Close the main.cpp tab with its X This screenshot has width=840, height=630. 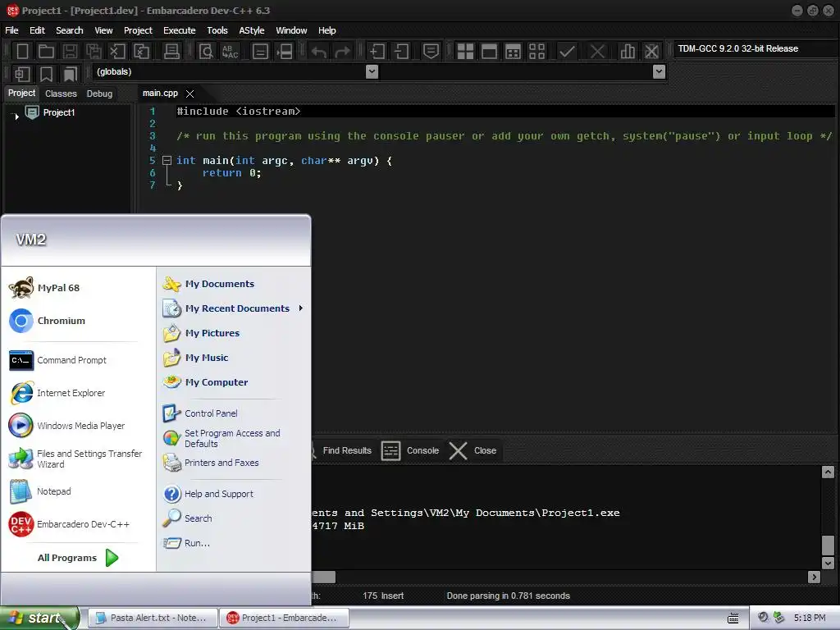point(189,94)
